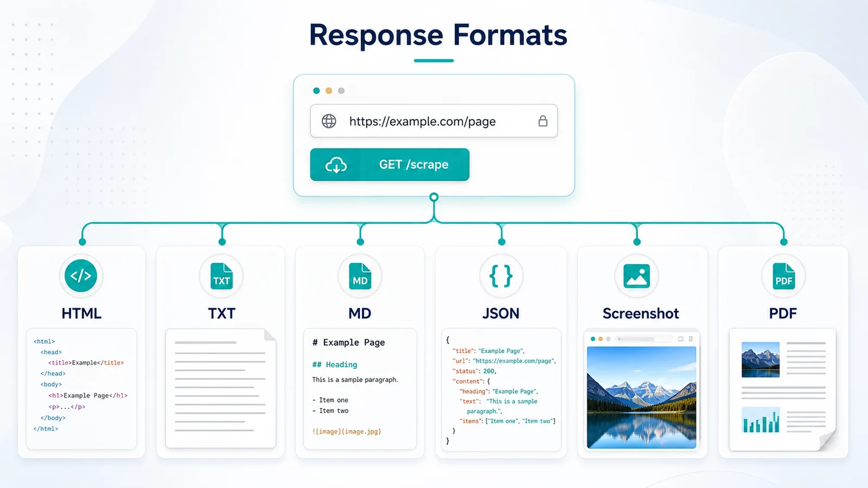The width and height of the screenshot is (868, 488).
Task: Select the PDF card title
Action: coord(783,313)
